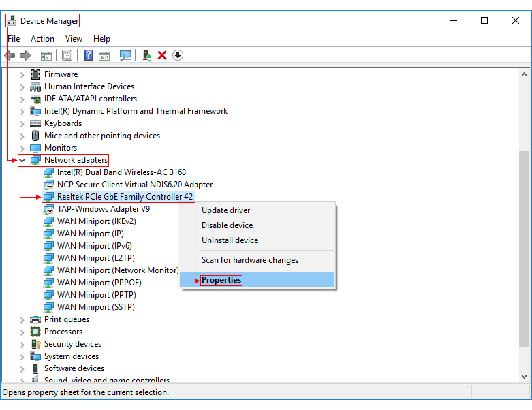Expand the Print queues category
The height and width of the screenshot is (410, 532).
point(22,319)
